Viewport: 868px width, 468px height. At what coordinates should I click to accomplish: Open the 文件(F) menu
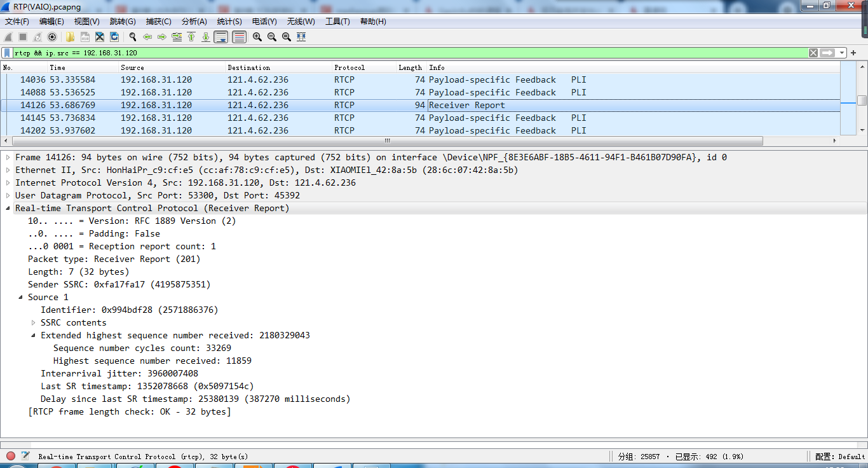pos(17,22)
